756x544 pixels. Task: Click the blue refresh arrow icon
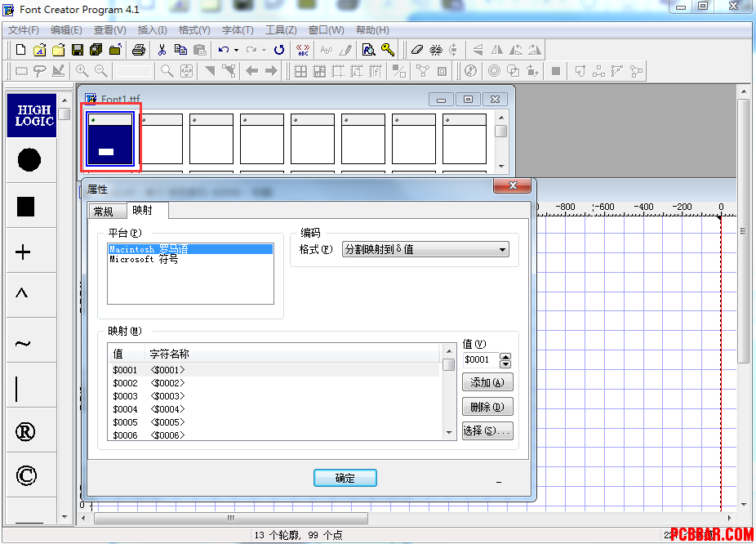pos(279,50)
